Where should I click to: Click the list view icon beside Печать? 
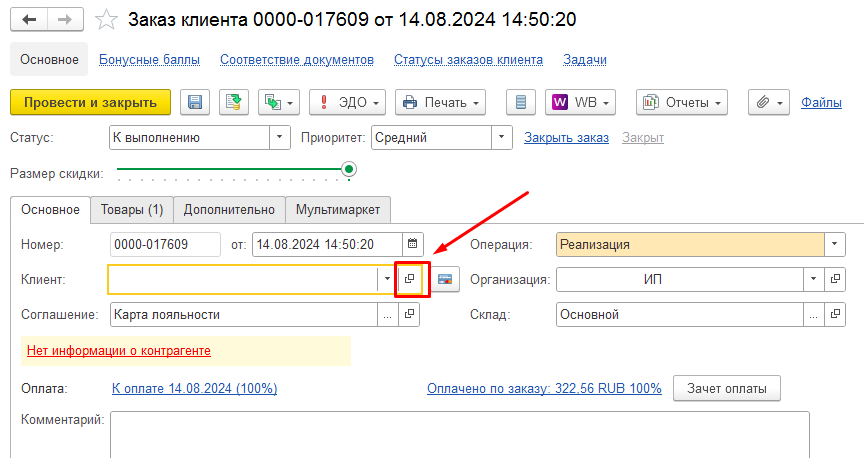(521, 103)
